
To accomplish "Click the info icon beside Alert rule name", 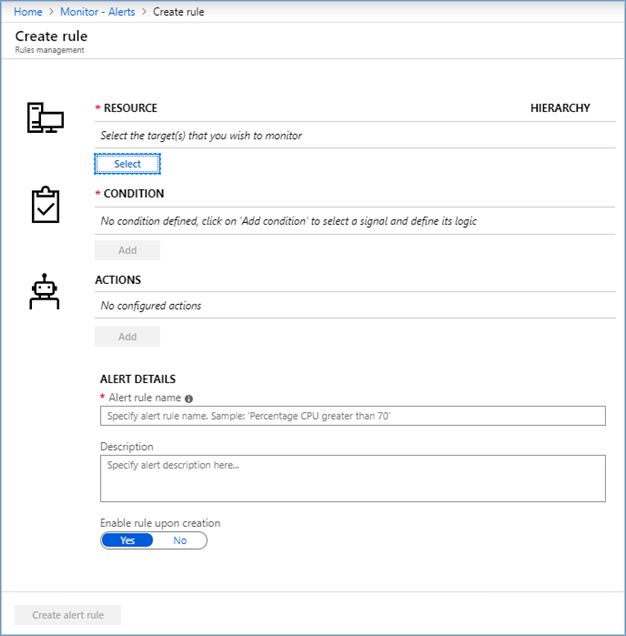I will 189,398.
